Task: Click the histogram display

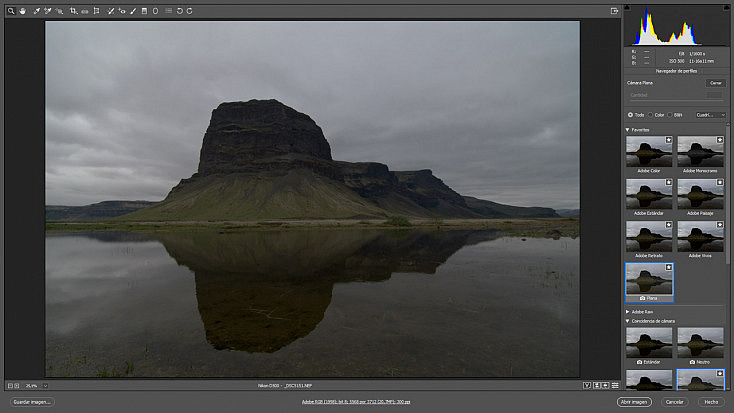Action: (676, 26)
